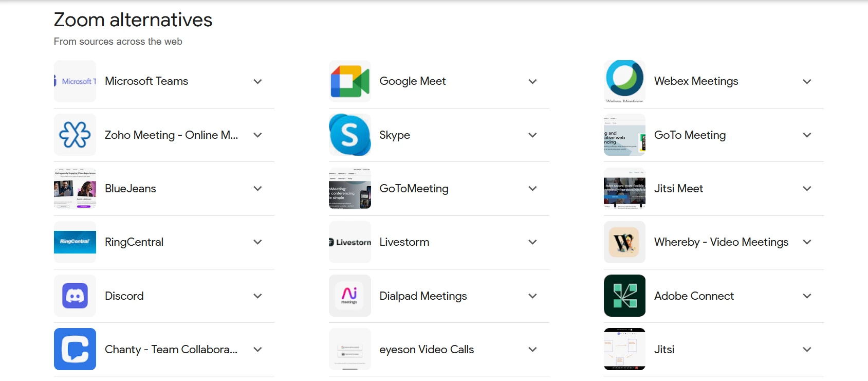
Task: Open the eyeson Video Calls thumbnail
Action: coord(350,349)
